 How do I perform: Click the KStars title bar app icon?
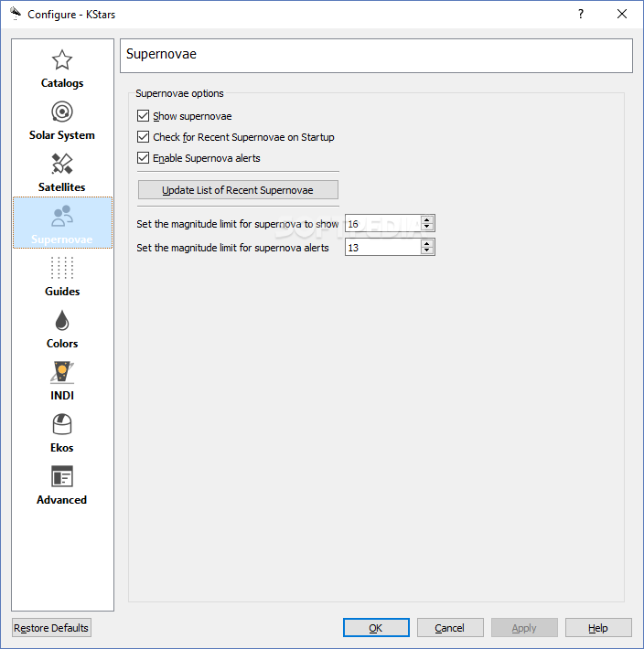click(16, 14)
